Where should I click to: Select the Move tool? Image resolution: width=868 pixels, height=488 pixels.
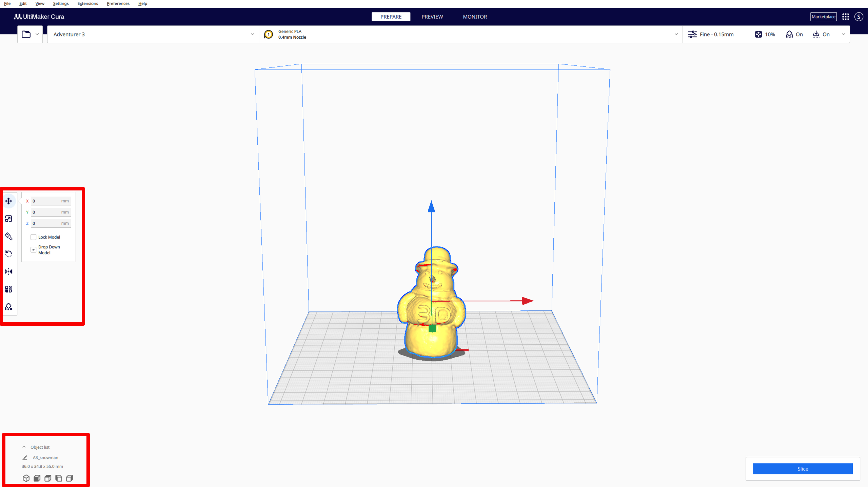pos(8,201)
